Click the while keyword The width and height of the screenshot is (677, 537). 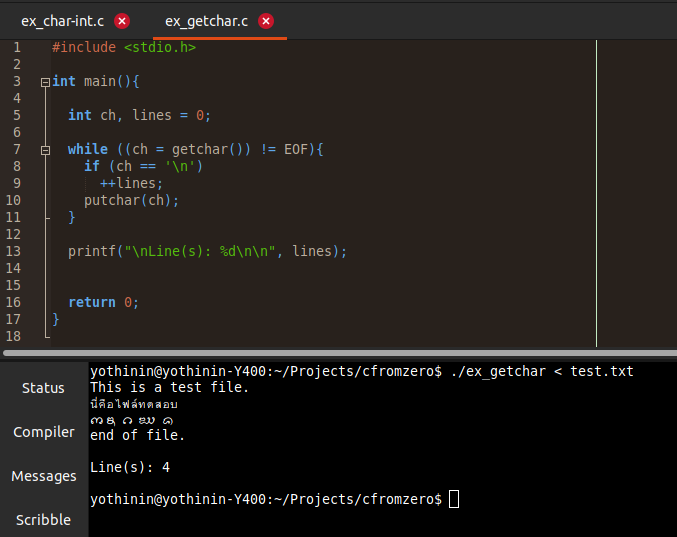(x=88, y=149)
